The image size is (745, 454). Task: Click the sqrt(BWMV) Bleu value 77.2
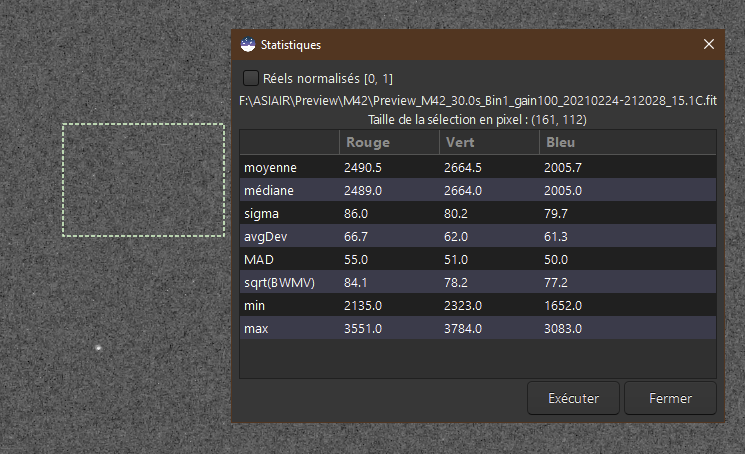pyautogui.click(x=555, y=283)
